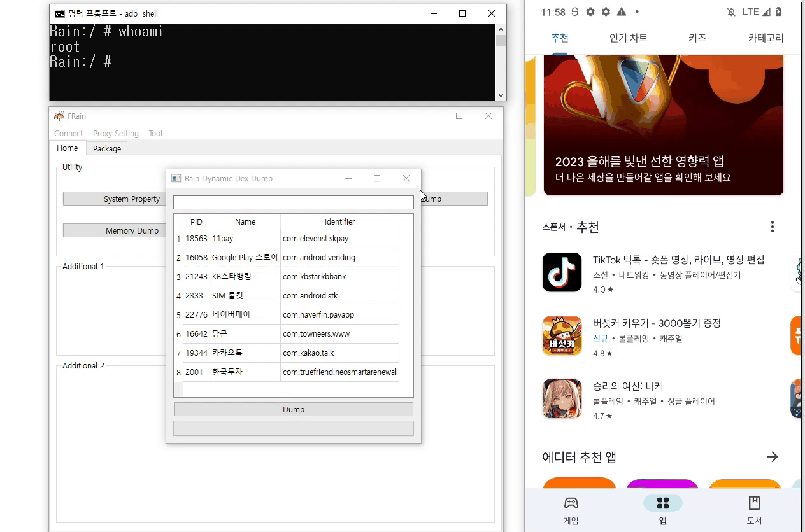Screen dimensions: 805x532
Task: Click the down arrow of the adb shell scrollbar
Action: [501, 95]
